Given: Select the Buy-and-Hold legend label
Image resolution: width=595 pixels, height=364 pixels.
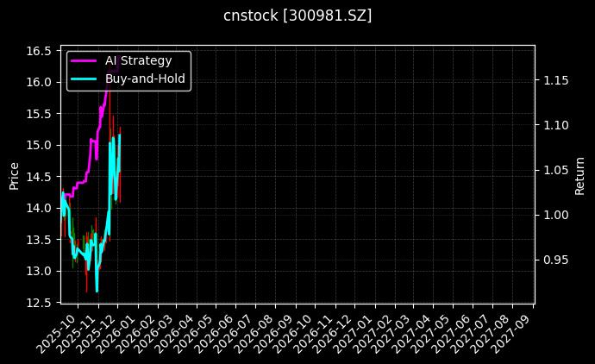Looking at the screenshot, I should 145,78.
